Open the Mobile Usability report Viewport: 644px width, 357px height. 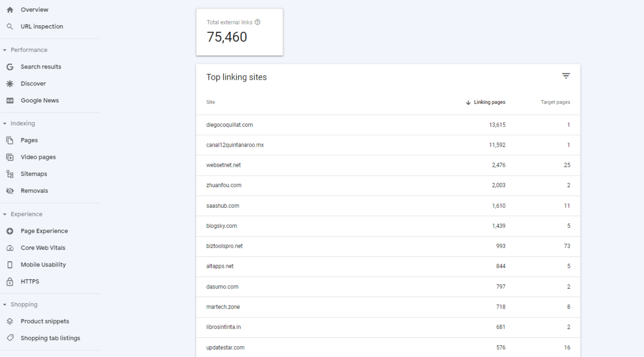coord(43,265)
